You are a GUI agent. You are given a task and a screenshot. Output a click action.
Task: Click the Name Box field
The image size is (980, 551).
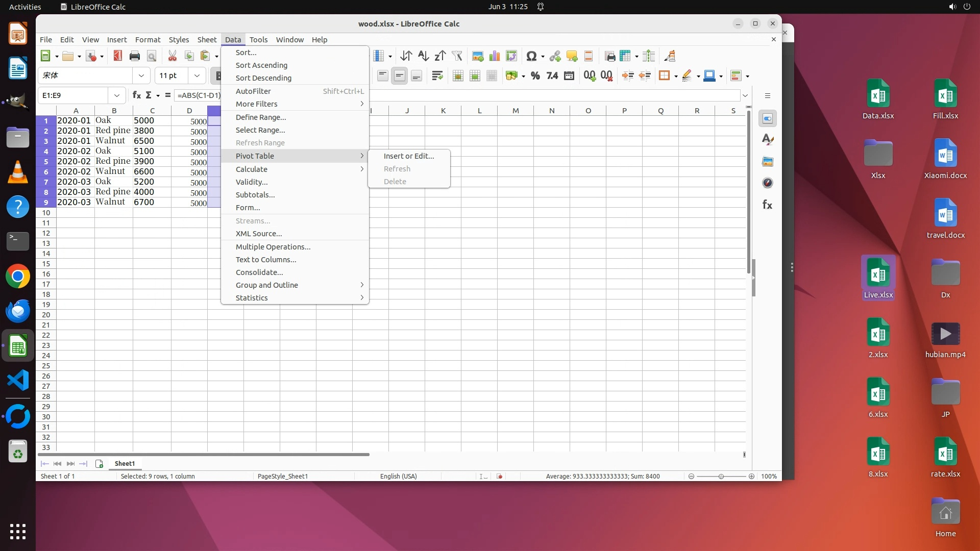click(x=74, y=95)
